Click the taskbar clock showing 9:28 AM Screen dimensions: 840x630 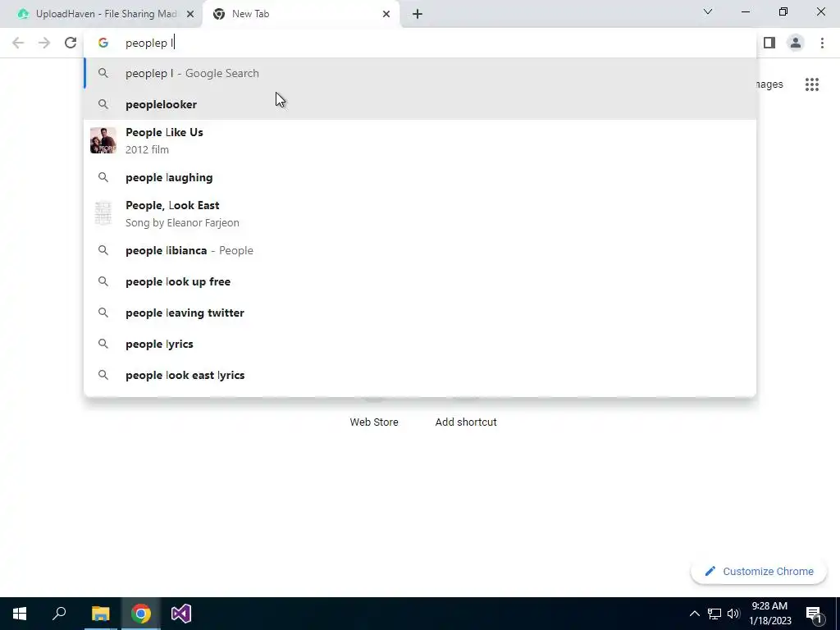point(769,614)
